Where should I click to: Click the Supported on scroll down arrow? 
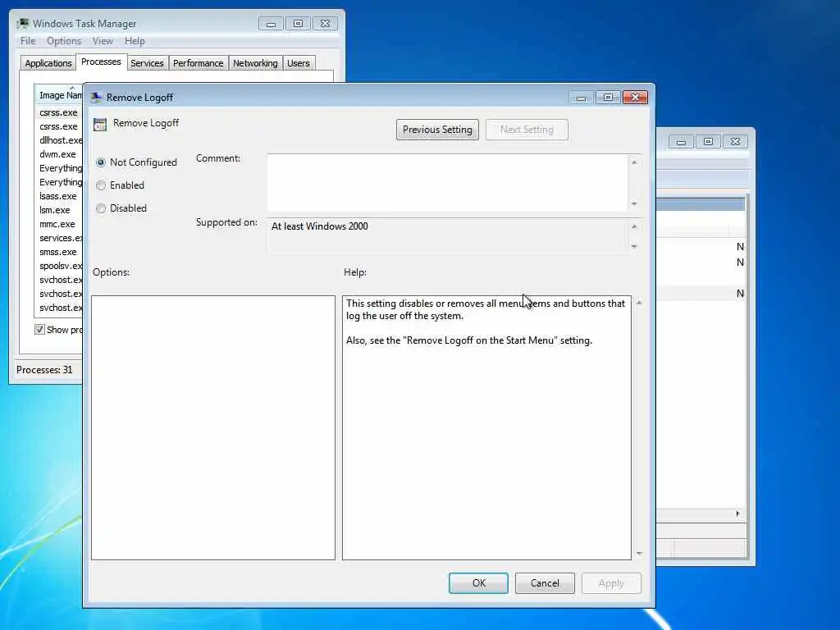pos(634,247)
